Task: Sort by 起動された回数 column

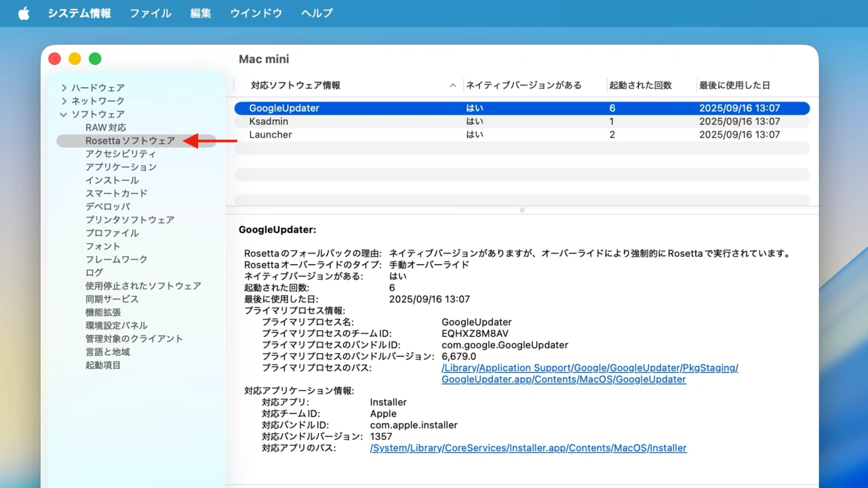Action: coord(640,85)
